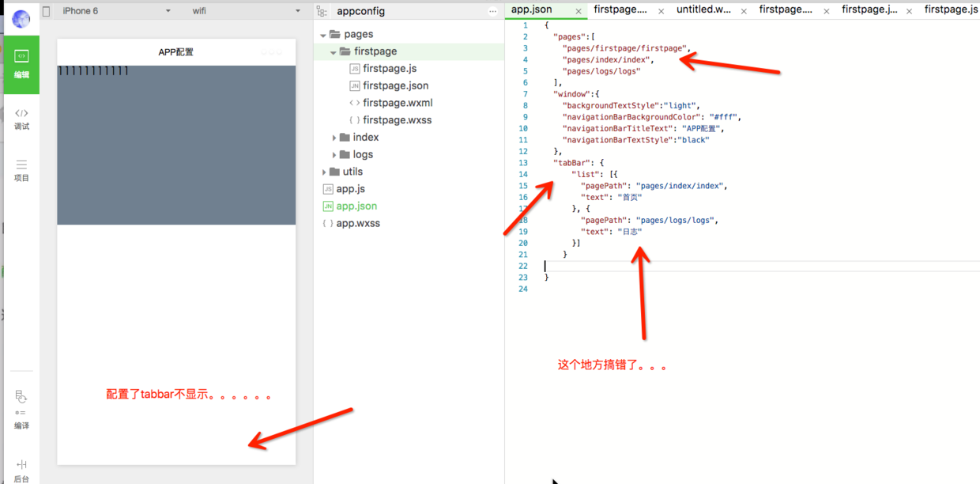Click the "backgroundTextStyle":"light" code line

(631, 105)
